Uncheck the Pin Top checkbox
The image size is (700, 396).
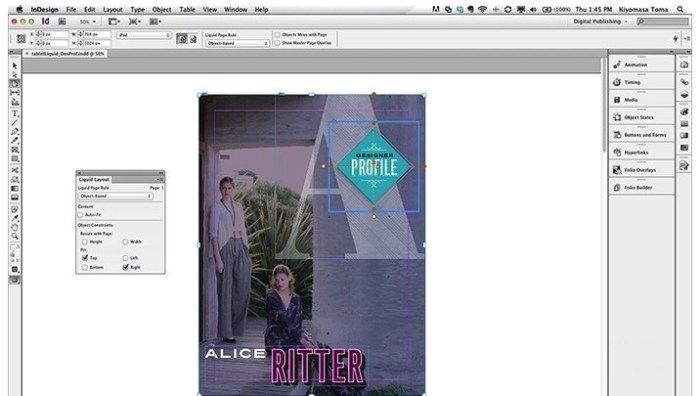pos(85,258)
